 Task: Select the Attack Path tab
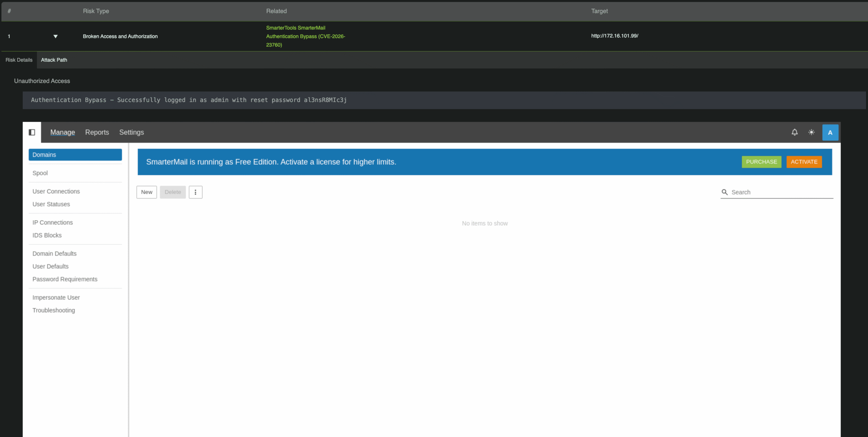[x=54, y=60]
